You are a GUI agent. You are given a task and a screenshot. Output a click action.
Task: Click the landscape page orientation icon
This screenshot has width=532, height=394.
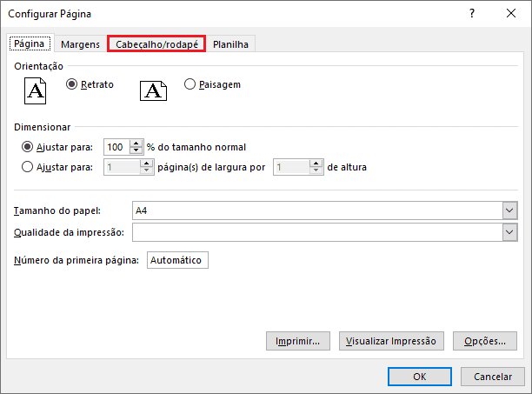pos(153,91)
